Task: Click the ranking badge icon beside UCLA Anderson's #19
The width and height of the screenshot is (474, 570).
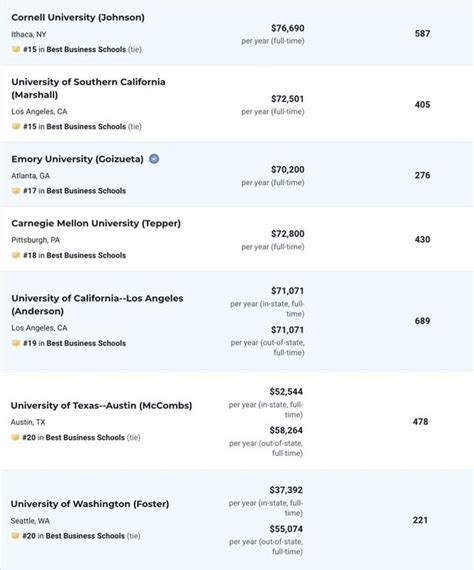Action: [16, 343]
